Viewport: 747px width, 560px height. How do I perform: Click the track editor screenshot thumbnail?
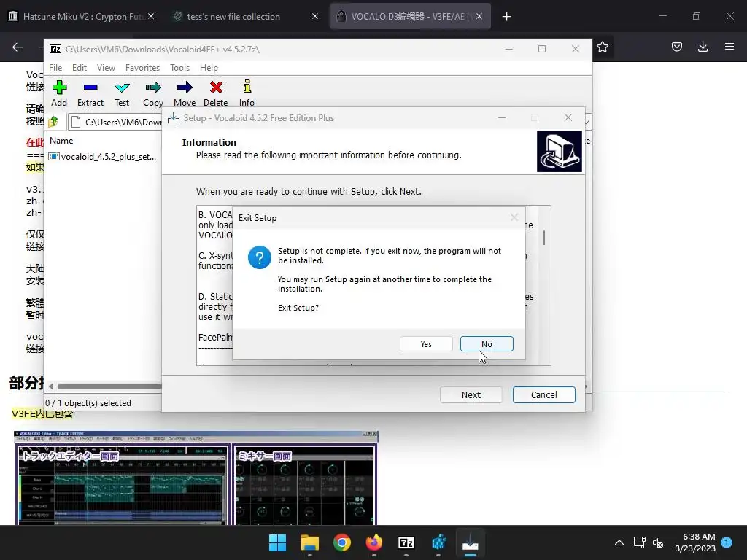point(123,484)
